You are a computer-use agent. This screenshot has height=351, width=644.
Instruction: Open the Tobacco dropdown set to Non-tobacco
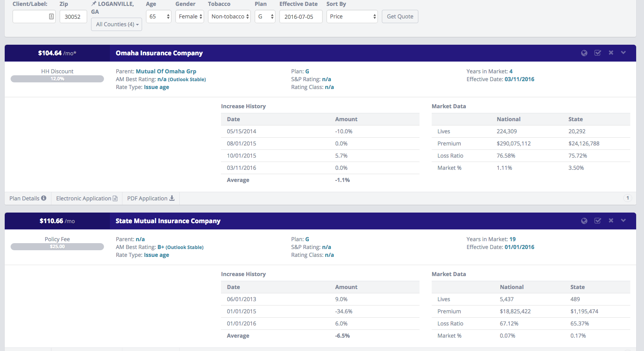[229, 16]
